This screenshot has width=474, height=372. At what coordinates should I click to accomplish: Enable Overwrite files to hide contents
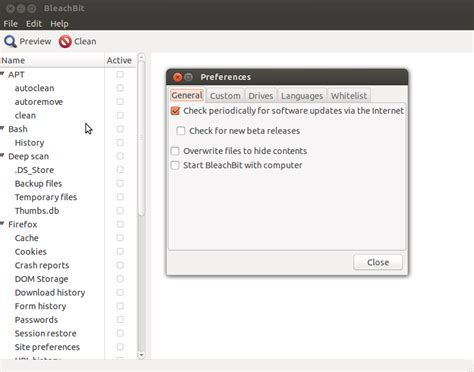[175, 151]
